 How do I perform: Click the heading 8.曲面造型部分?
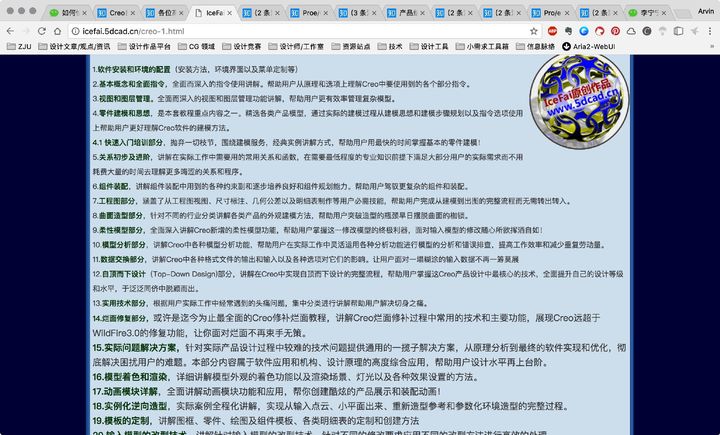(x=118, y=215)
